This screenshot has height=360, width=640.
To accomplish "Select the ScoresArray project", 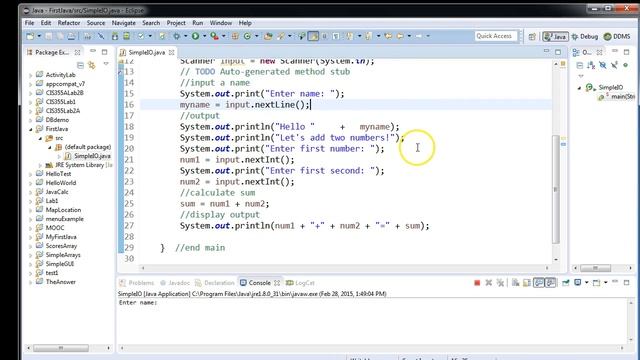I will point(61,246).
